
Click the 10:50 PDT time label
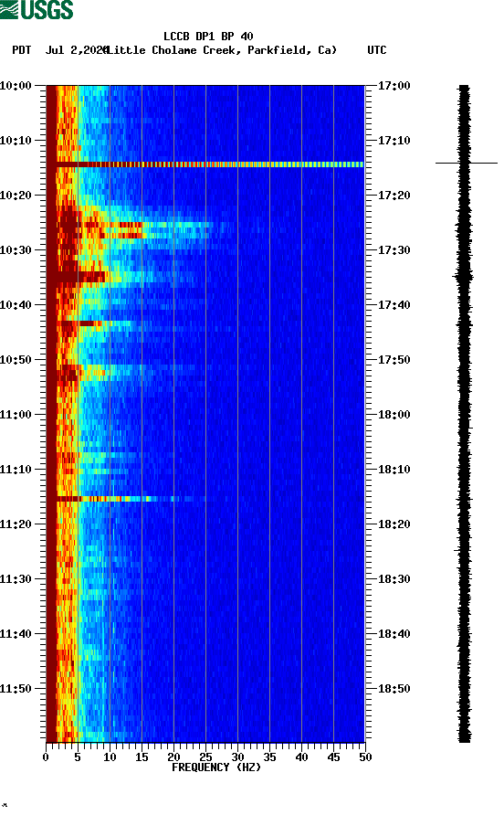pos(16,360)
